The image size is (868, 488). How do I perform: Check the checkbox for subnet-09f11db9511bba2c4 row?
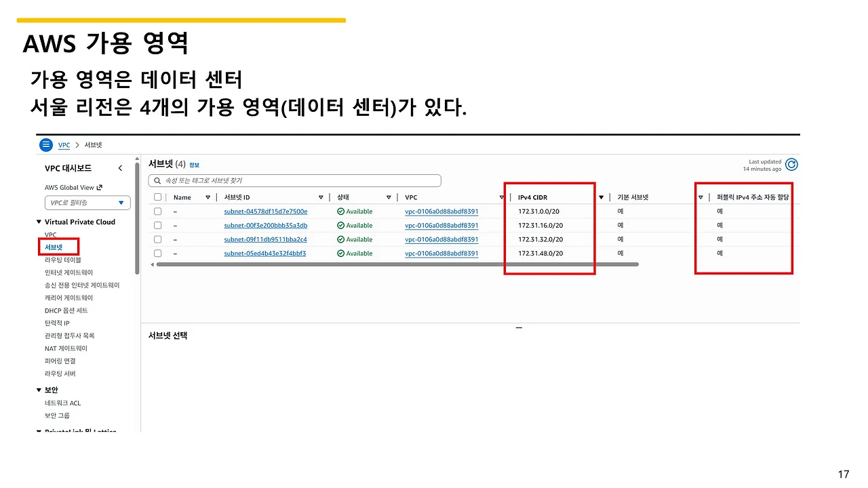[157, 239]
